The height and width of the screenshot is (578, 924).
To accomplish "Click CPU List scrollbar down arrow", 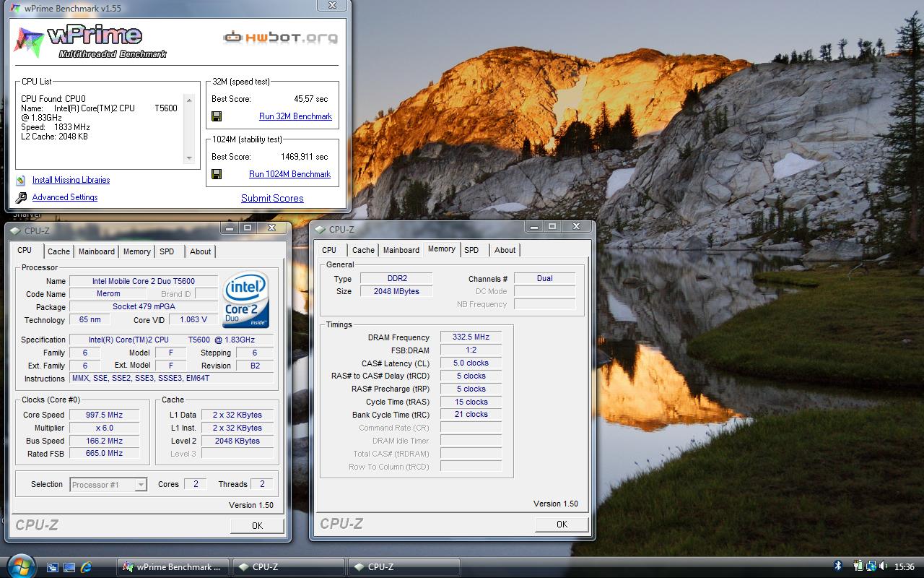I will pos(190,158).
